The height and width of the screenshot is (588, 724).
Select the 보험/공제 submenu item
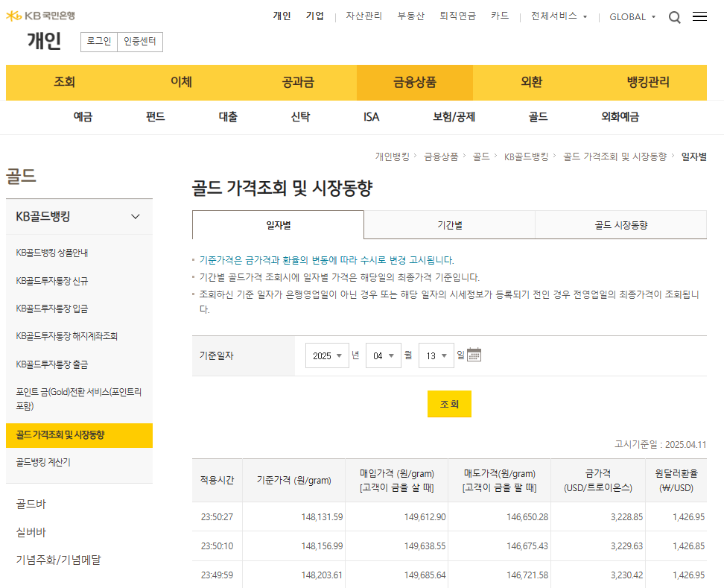454,117
